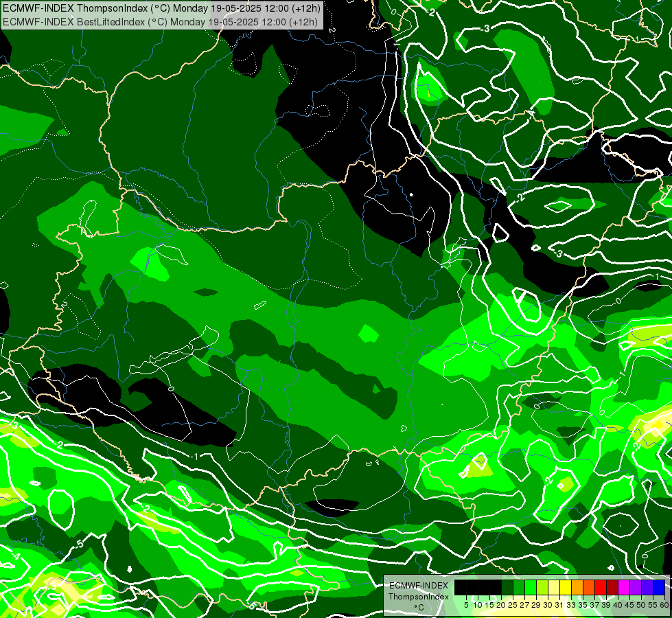Select the orange 33–35 legend swatch
The image size is (672, 618).
coord(577,587)
